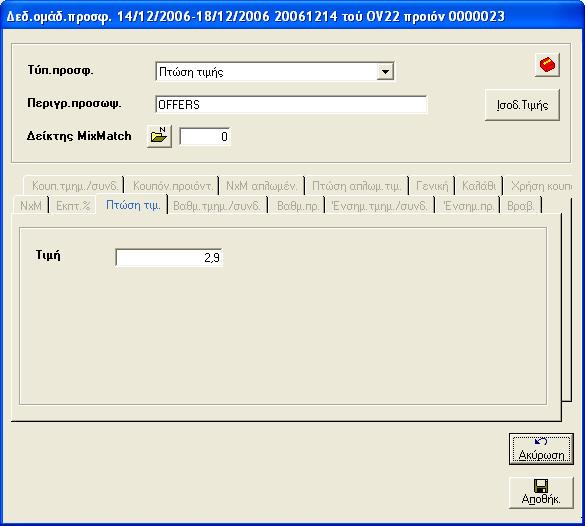Image resolution: width=585 pixels, height=526 pixels.
Task: Switch to the Εκπτ.% tab
Action: (x=73, y=206)
